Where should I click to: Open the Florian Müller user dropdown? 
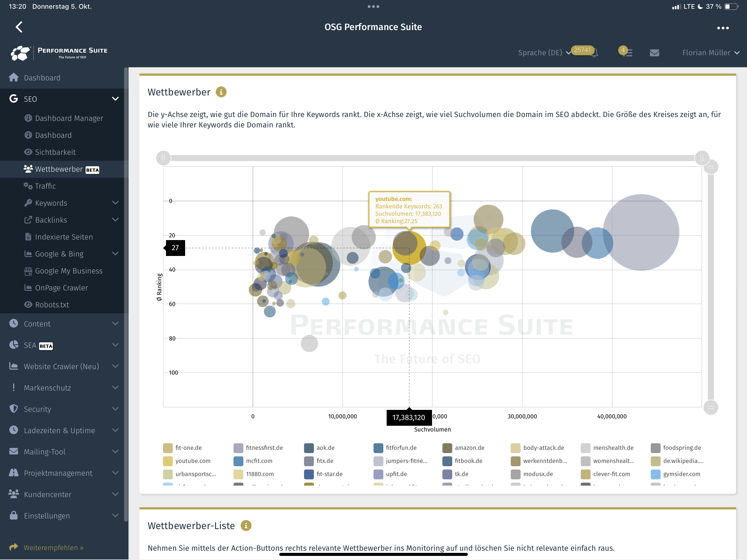click(711, 53)
